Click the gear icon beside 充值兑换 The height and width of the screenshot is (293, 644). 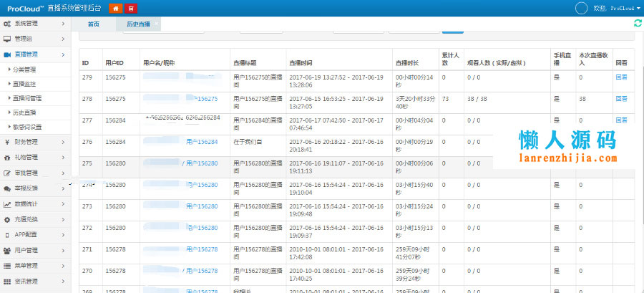(x=7, y=219)
